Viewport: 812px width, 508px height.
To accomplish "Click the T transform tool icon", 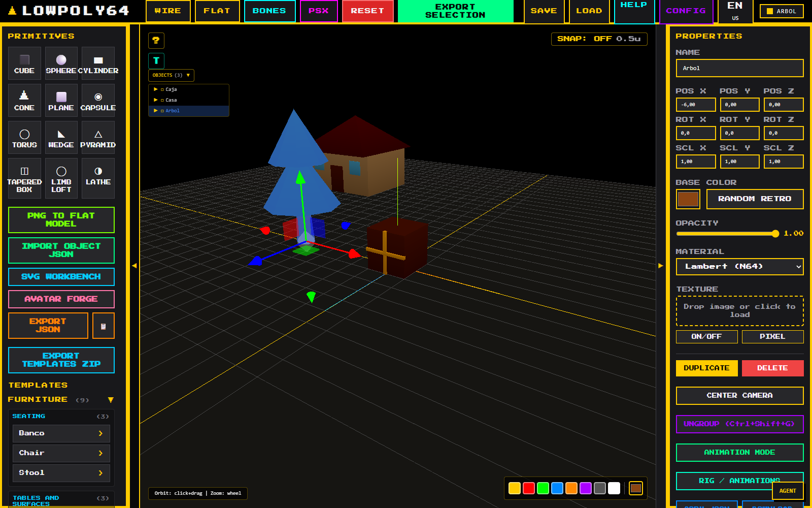I will point(156,61).
